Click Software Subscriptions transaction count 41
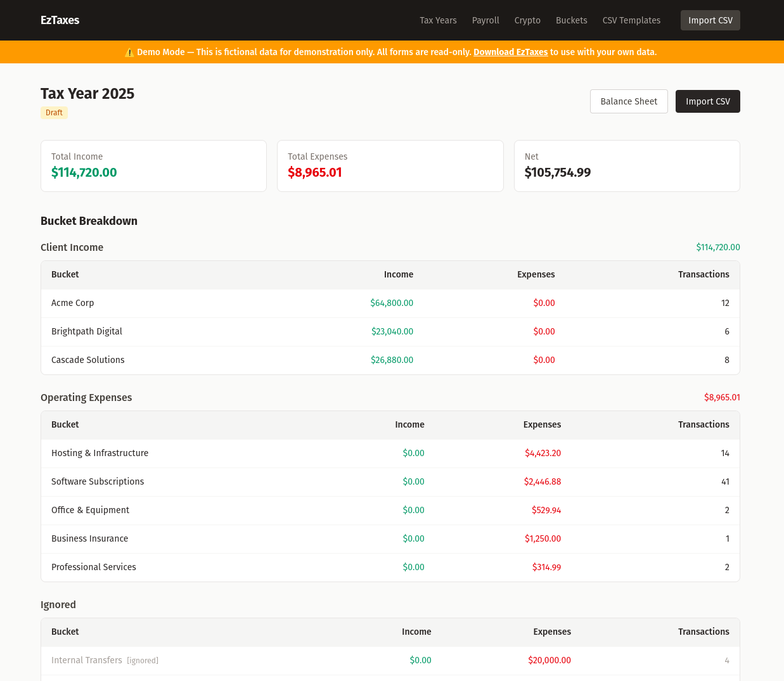Screen dimensions: 784x681 point(725,481)
